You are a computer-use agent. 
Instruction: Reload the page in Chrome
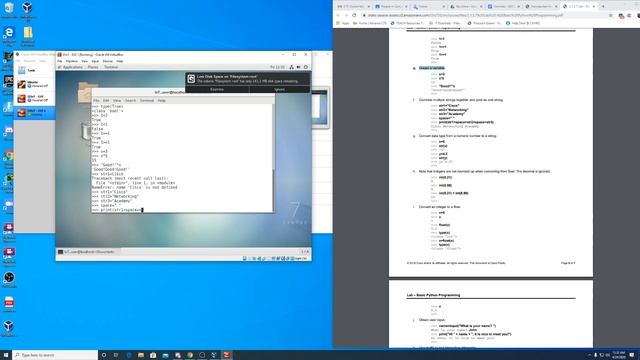(x=354, y=16)
